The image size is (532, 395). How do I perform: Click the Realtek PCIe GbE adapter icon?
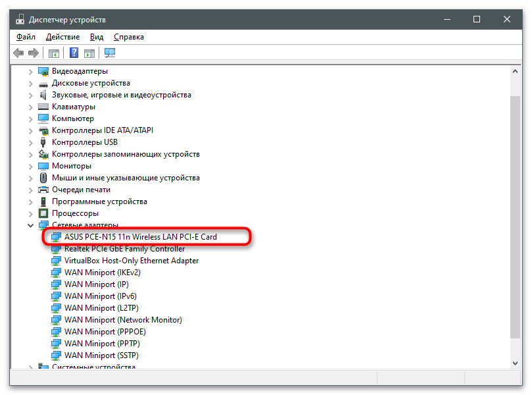(x=56, y=250)
